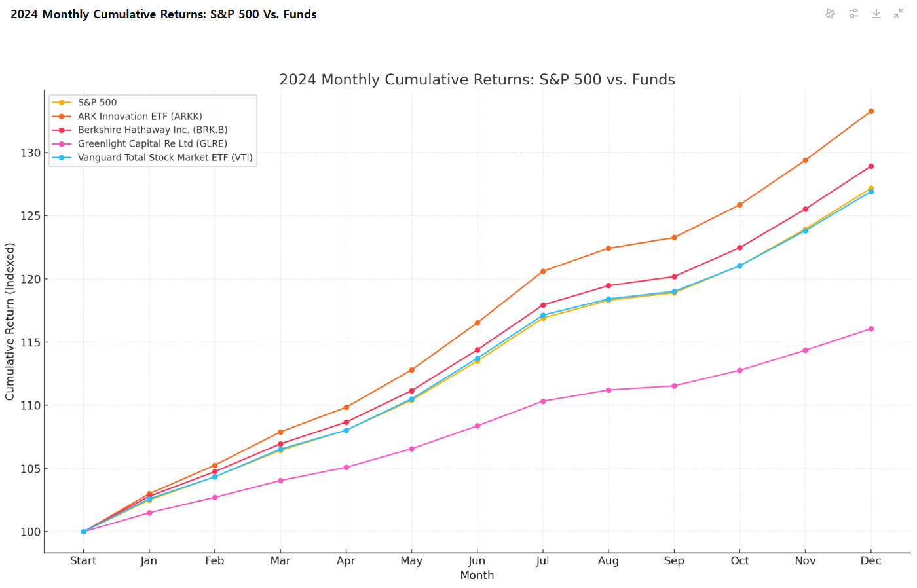
Task: Collapse the expanded chart view
Action: (899, 13)
